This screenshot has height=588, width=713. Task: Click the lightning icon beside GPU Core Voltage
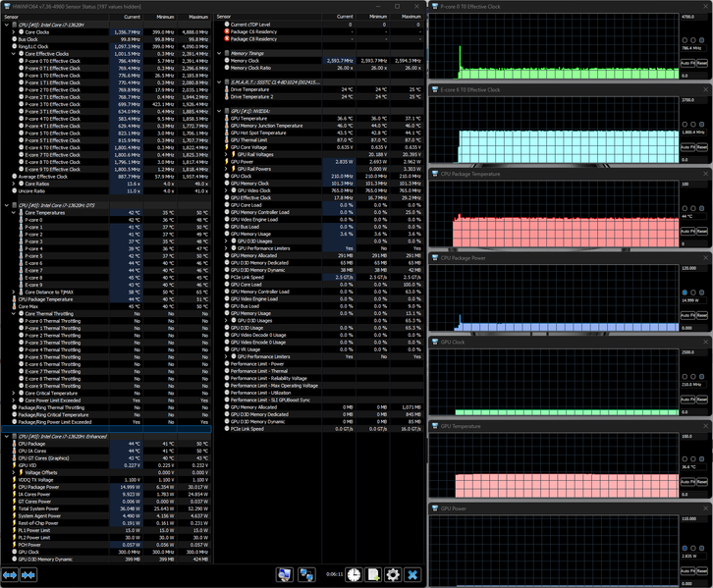(227, 147)
